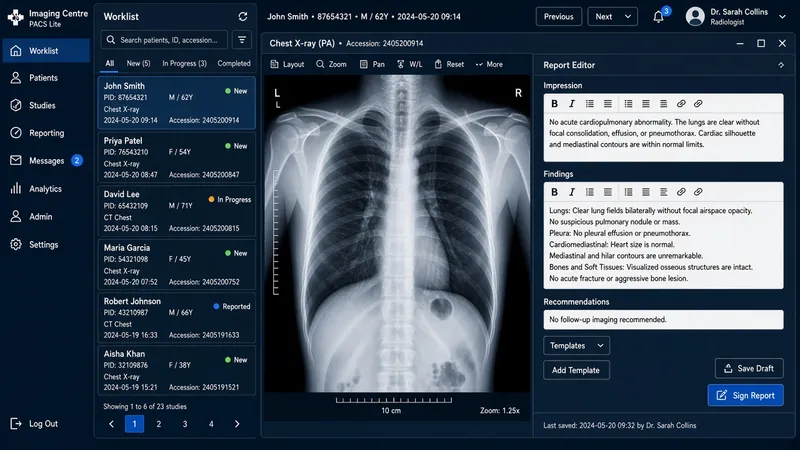Open the Templates dropdown

(577, 345)
